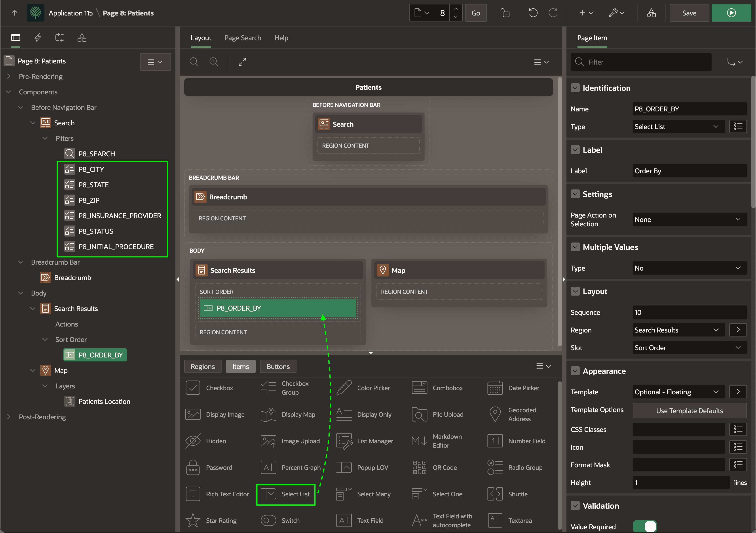The width and height of the screenshot is (756, 533).
Task: Increment the page number stepper up
Action: point(455,9)
